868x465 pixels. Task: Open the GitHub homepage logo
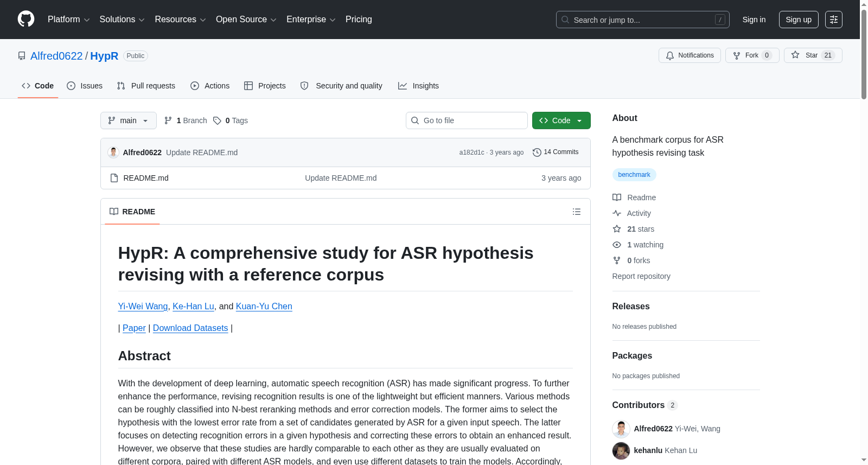[x=26, y=20]
